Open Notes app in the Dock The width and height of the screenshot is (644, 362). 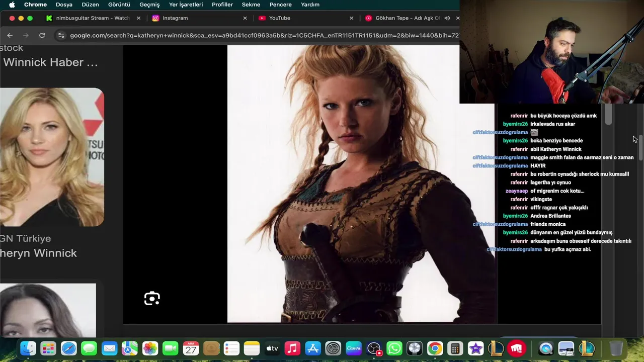252,348
